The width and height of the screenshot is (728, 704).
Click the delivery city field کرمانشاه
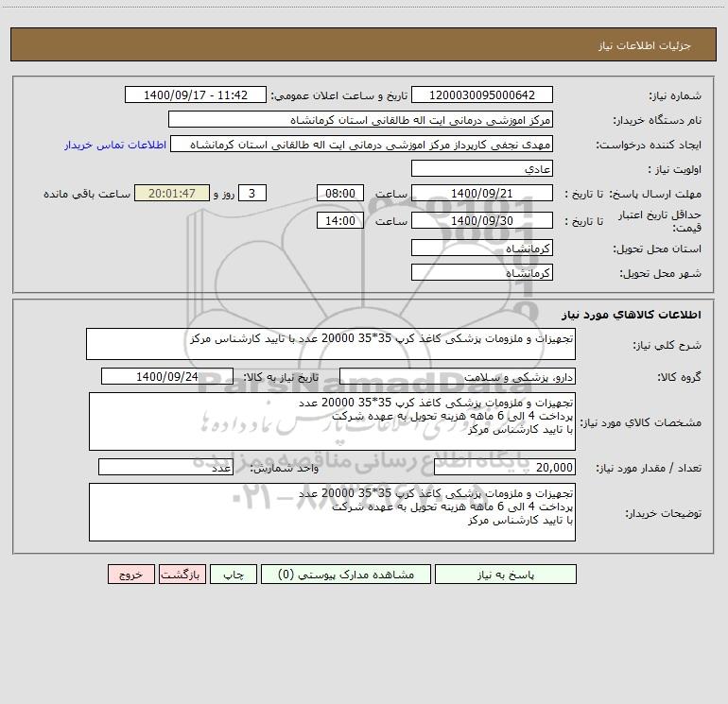(482, 272)
